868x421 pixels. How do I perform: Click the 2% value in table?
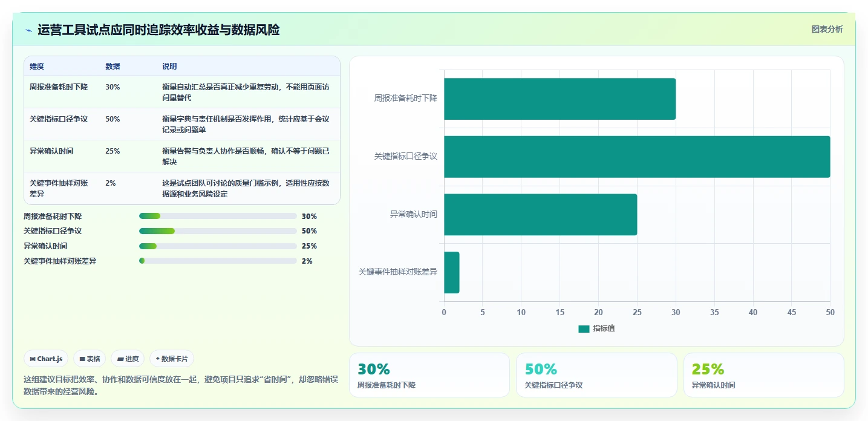111,183
